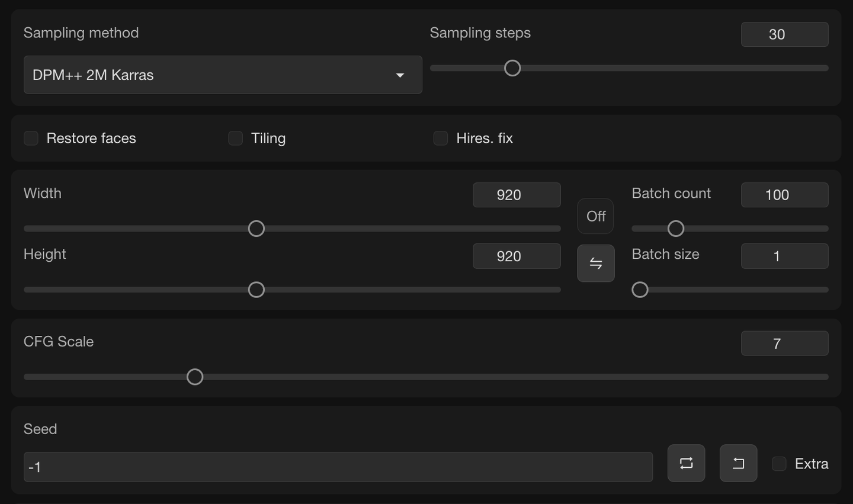Click the CFG Scale slider handle
853x504 pixels.
195,377
